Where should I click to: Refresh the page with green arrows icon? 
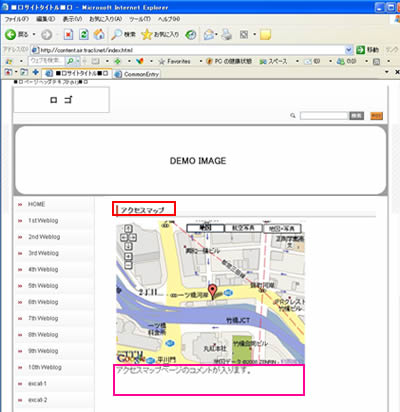84,34
